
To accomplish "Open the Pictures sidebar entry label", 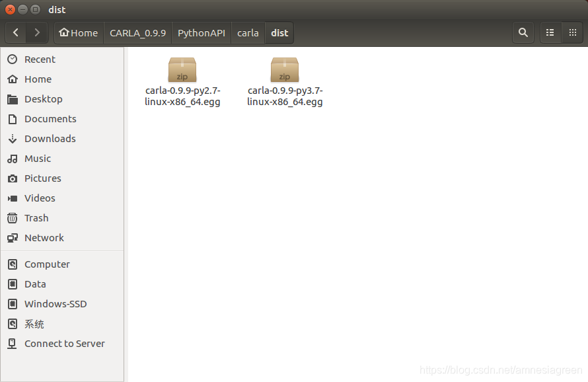I will [43, 178].
